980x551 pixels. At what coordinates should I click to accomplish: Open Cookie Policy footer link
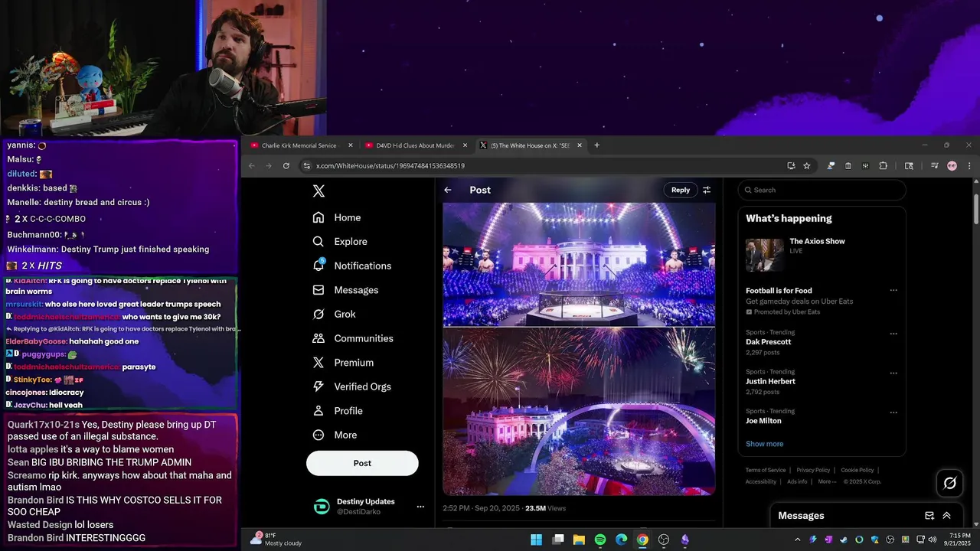(x=857, y=470)
